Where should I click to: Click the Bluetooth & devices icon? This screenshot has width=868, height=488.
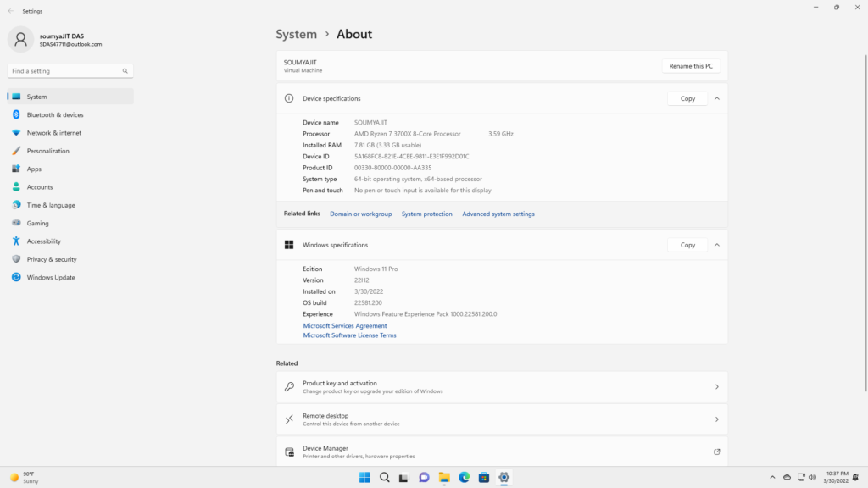pos(16,114)
